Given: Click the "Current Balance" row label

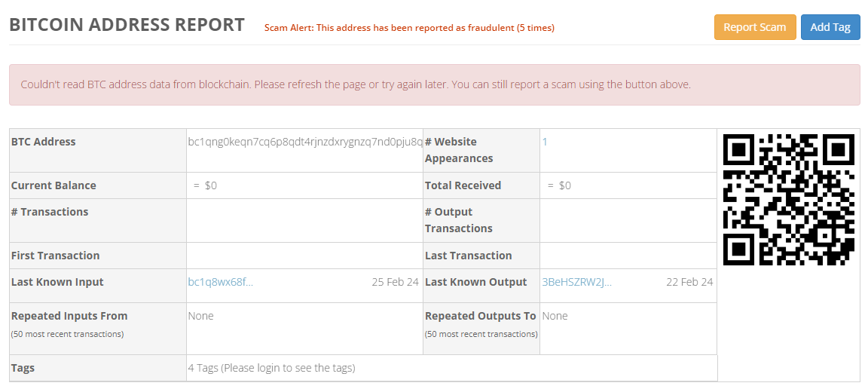Looking at the screenshot, I should 53,185.
